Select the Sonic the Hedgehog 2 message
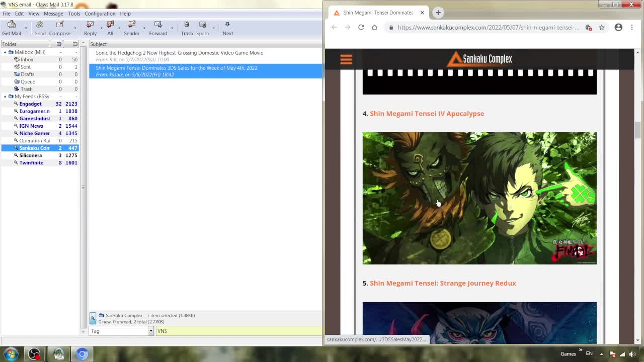 tap(205, 56)
